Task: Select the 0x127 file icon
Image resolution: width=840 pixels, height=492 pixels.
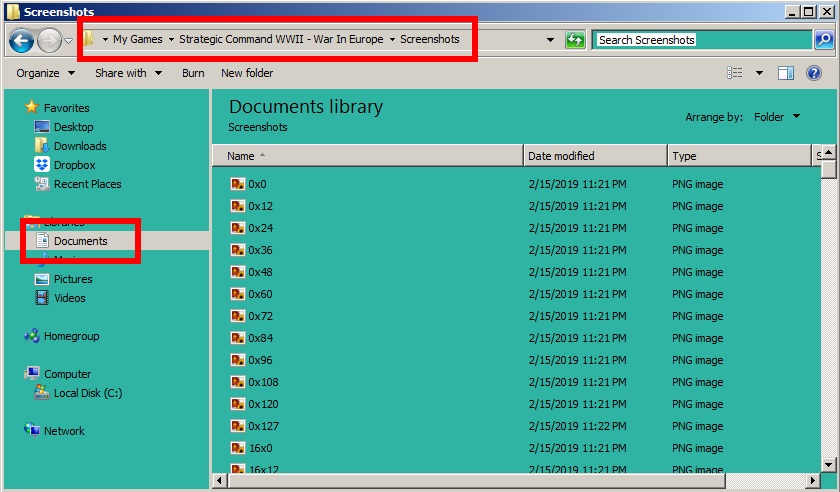Action: tap(237, 426)
